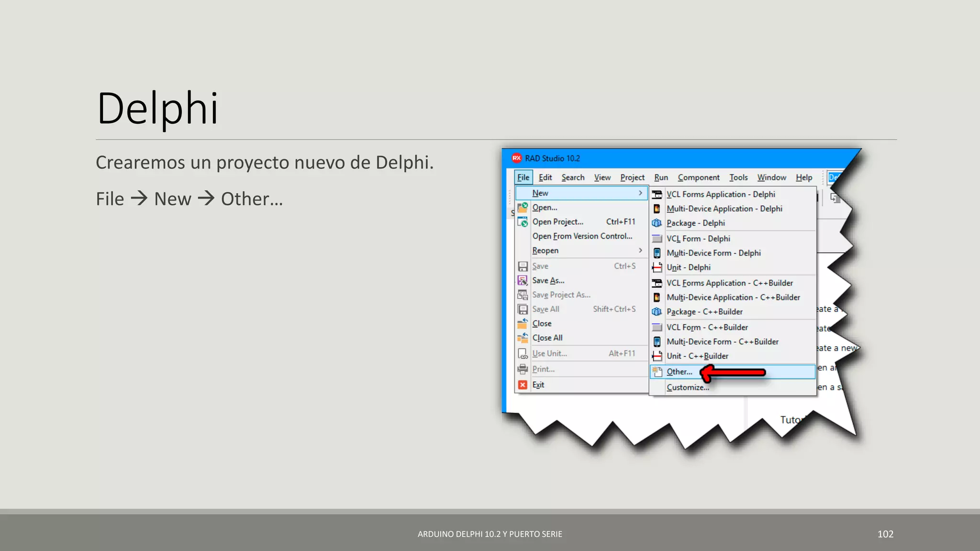Click the VCL Form - Delphi icon
Viewport: 980px width, 551px height.
click(657, 239)
